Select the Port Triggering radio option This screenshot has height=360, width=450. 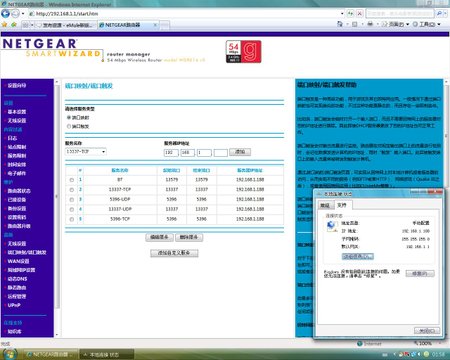click(x=69, y=126)
